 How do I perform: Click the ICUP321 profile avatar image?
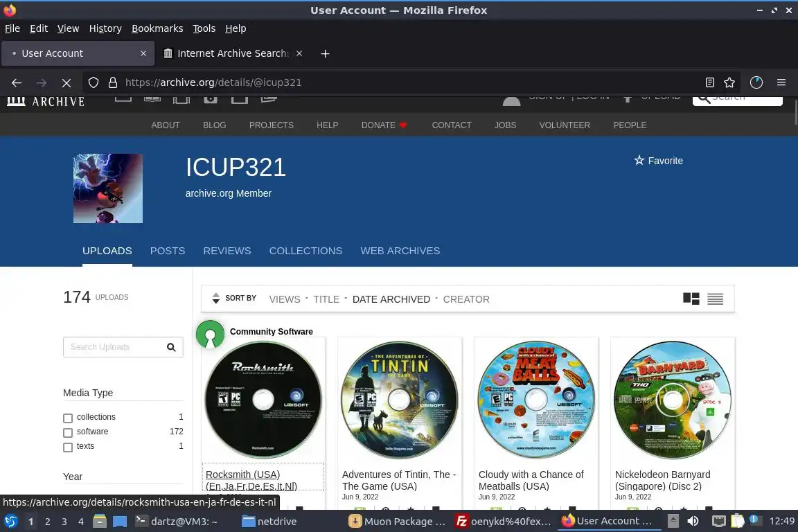pos(108,188)
